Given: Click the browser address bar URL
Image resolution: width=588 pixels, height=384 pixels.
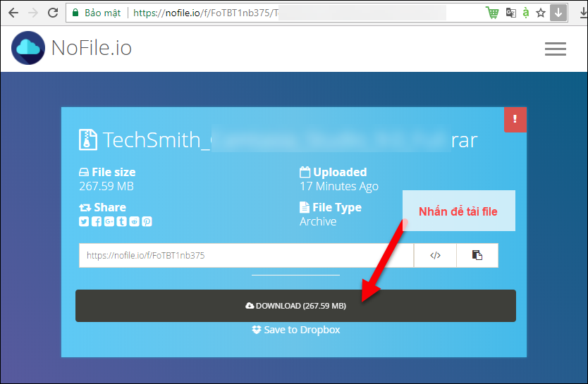Looking at the screenshot, I should point(205,13).
